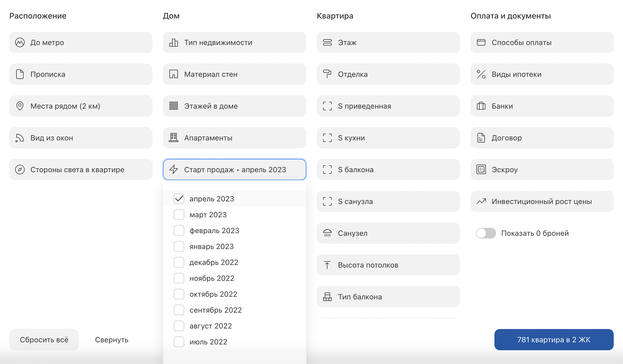Open the До метро filter dropdown
The height and width of the screenshot is (364, 623).
pos(81,42)
